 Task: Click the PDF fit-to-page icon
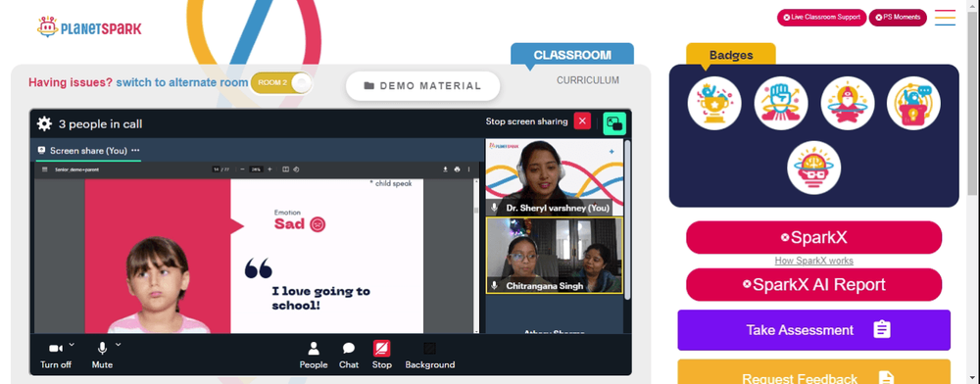click(x=285, y=169)
